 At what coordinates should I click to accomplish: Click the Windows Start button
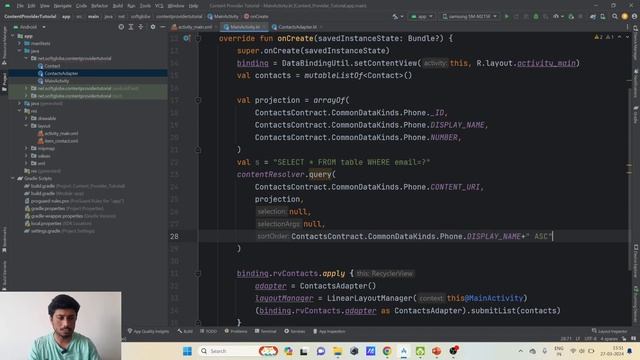click(x=187, y=351)
